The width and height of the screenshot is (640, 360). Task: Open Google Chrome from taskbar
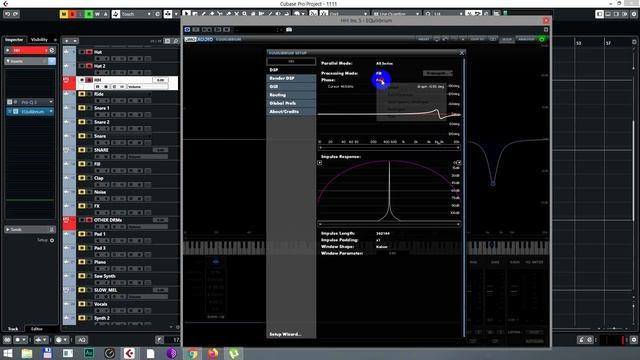click(x=193, y=353)
